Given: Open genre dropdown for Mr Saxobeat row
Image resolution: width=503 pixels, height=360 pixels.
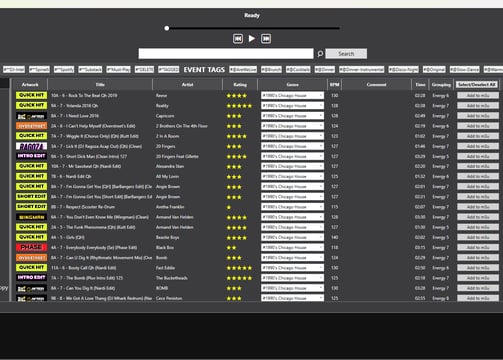Looking at the screenshot, I should pos(292,166).
